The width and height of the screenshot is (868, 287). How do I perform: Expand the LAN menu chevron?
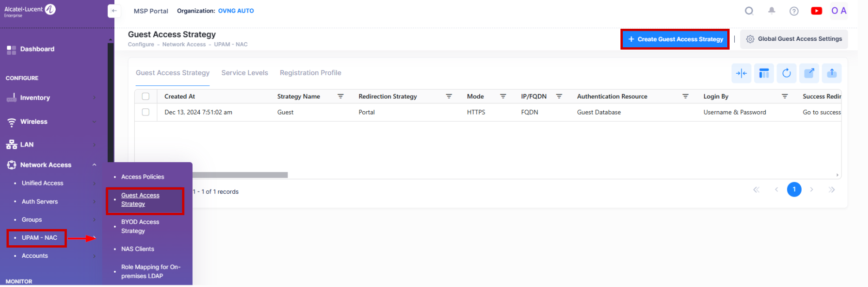pos(94,145)
